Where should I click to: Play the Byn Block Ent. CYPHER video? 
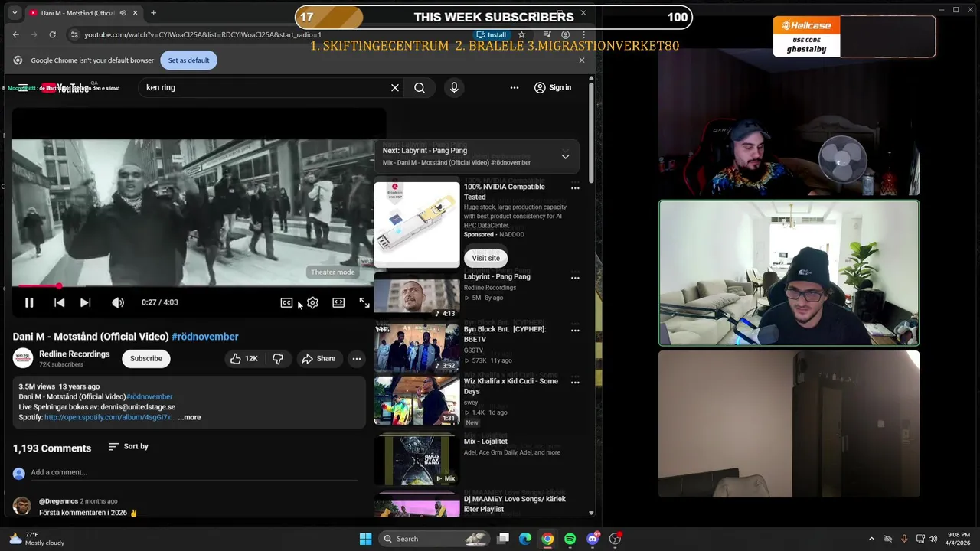point(416,347)
